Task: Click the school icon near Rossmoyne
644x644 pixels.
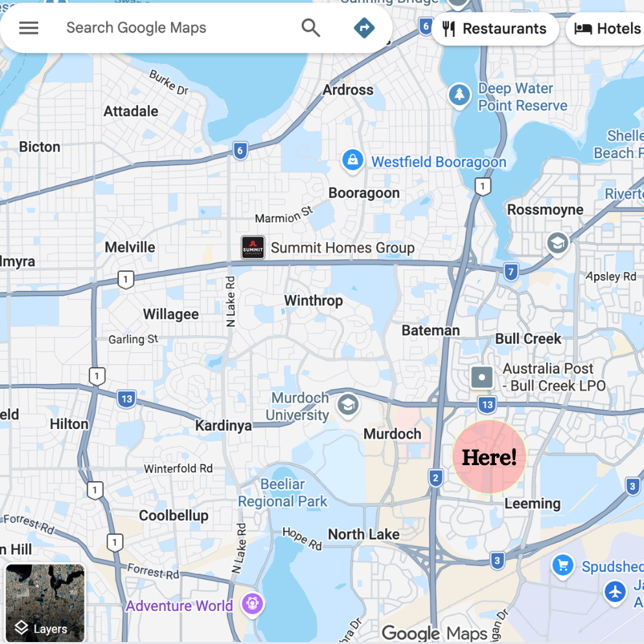Action: coord(557,244)
